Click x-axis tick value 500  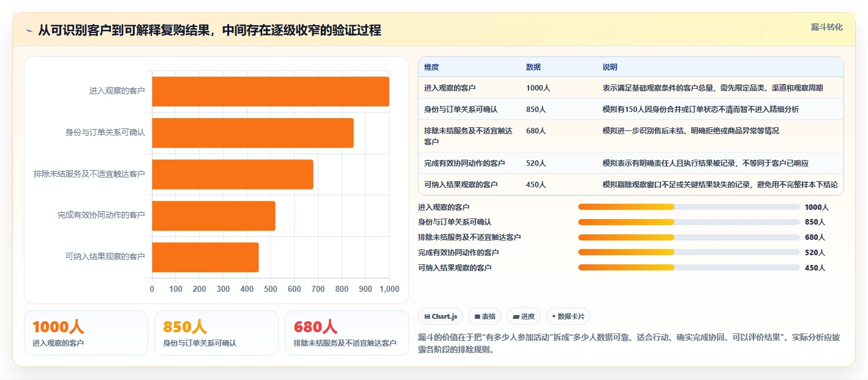click(x=271, y=289)
